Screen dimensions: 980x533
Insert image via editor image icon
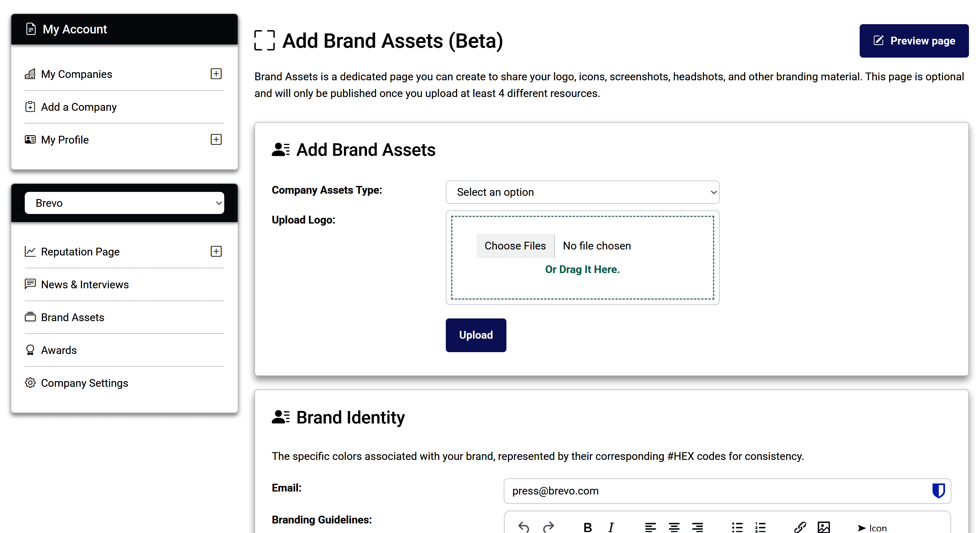(x=823, y=527)
